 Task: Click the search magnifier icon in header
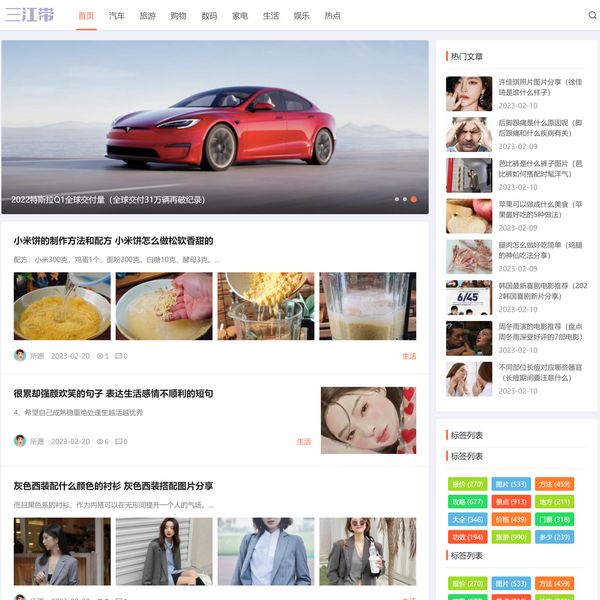[x=591, y=16]
